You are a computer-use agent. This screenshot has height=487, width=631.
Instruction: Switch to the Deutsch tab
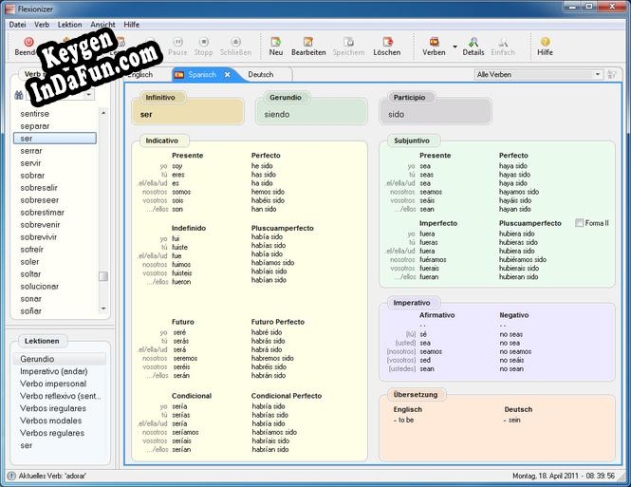[x=261, y=74]
